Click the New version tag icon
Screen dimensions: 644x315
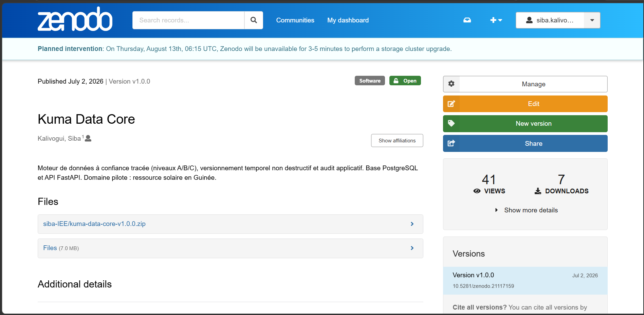[451, 123]
